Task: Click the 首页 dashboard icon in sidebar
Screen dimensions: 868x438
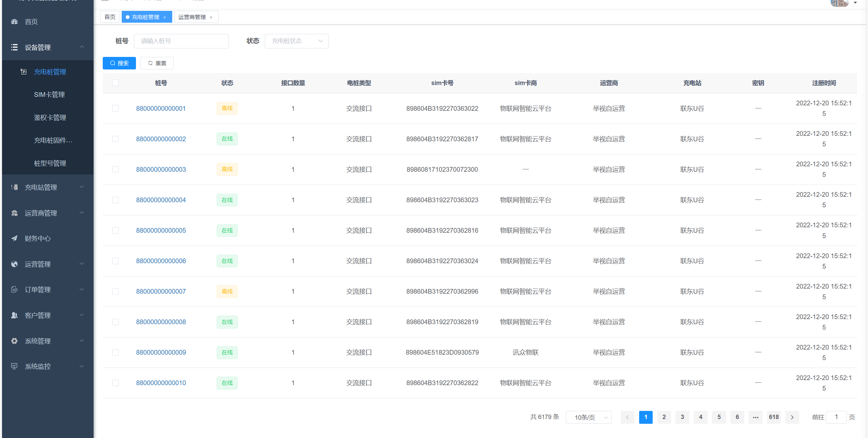Action: pos(14,22)
